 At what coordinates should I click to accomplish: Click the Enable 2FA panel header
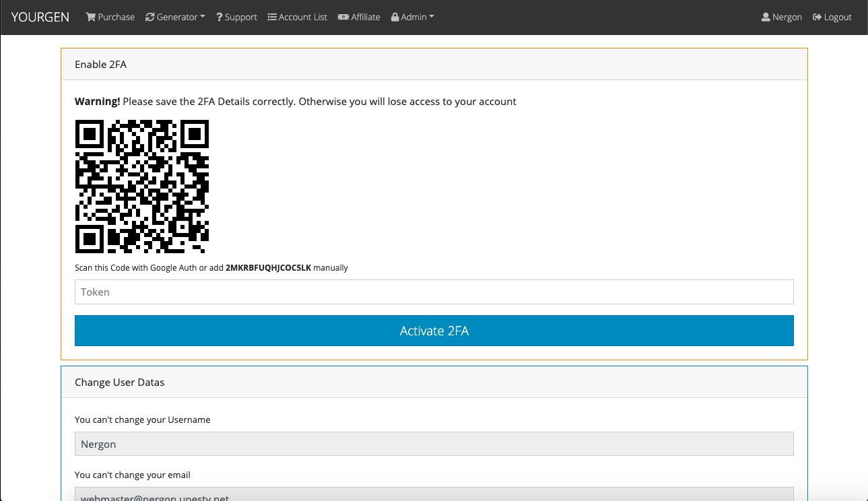[x=434, y=64]
